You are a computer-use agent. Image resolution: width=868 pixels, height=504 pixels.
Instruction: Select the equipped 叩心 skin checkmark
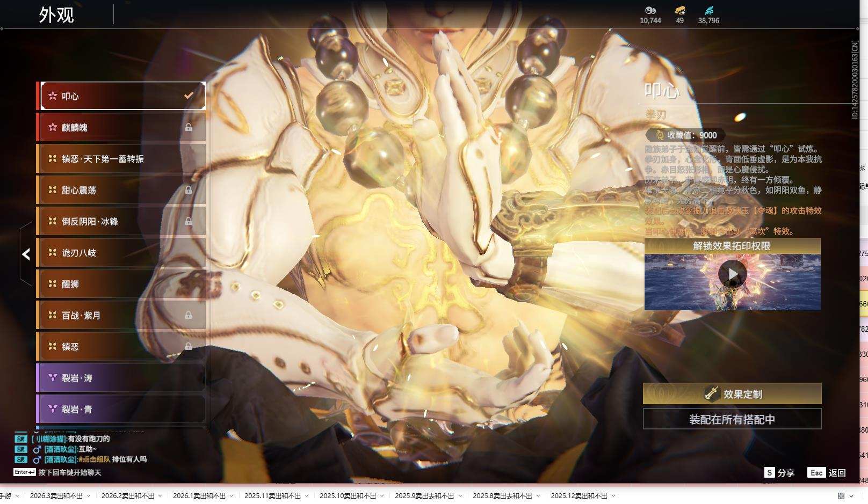point(189,96)
